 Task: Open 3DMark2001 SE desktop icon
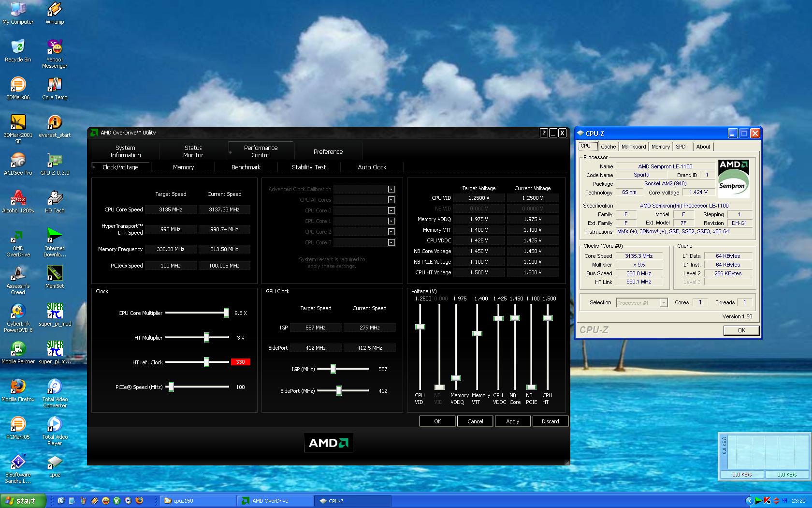coord(18,129)
